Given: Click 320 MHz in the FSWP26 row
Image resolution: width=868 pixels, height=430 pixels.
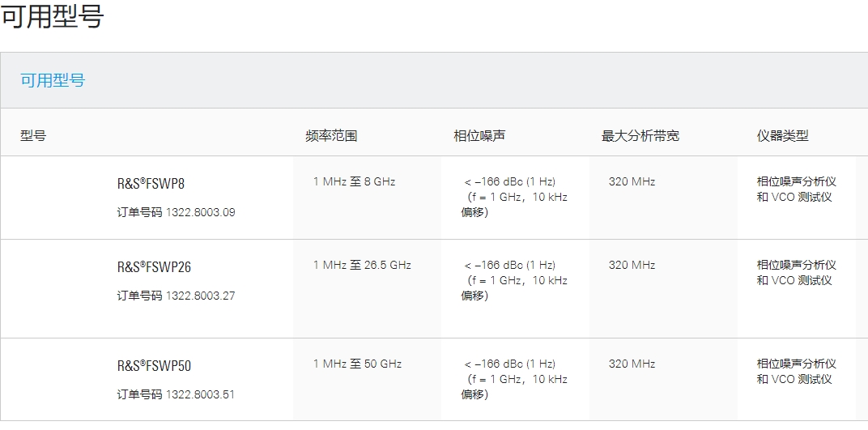Looking at the screenshot, I should click(632, 265).
